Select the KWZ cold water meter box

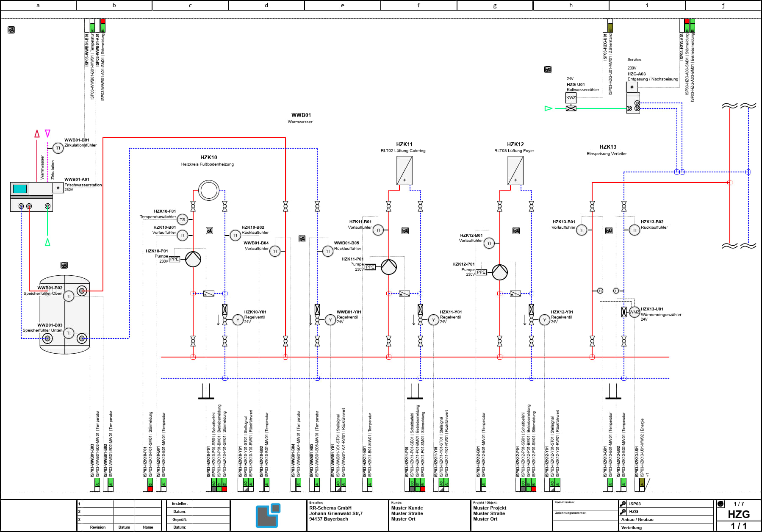pyautogui.click(x=571, y=97)
